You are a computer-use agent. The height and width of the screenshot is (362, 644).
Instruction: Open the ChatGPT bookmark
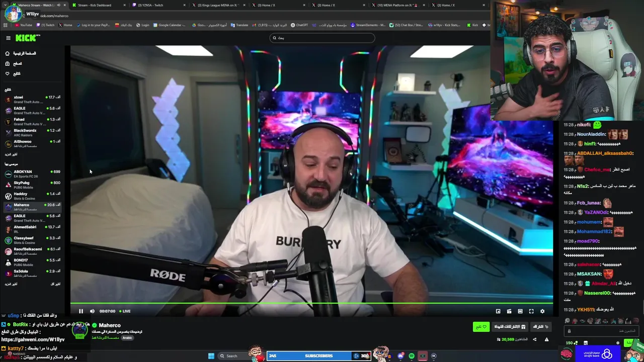(x=299, y=25)
